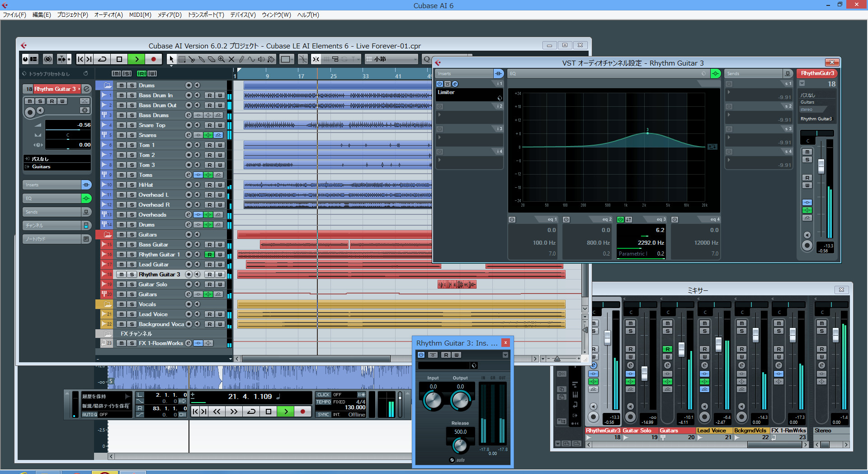Collapse the Vocals folder track

tap(107, 304)
